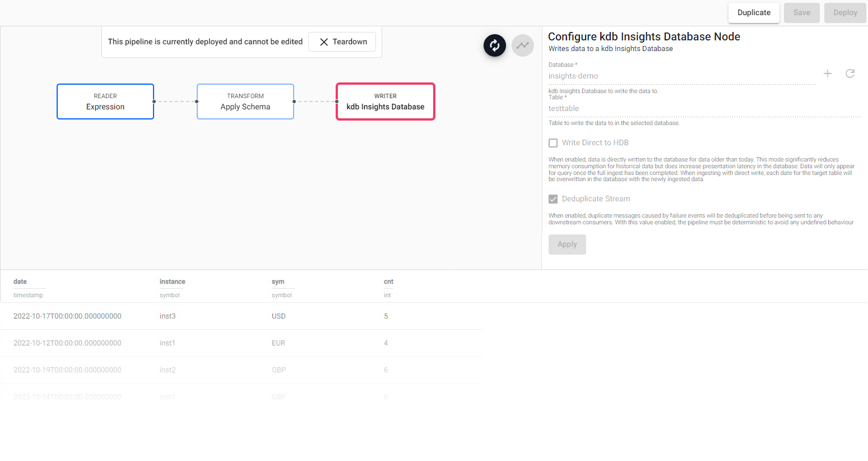Toggle Deduplicate Stream checkbox
This screenshot has height=461, width=868.
point(553,199)
